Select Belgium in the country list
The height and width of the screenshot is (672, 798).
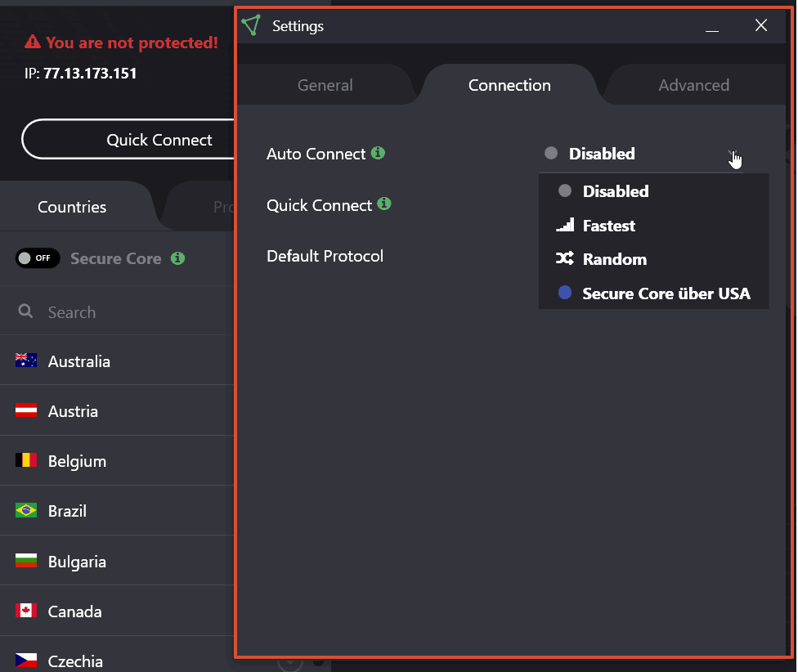117,460
